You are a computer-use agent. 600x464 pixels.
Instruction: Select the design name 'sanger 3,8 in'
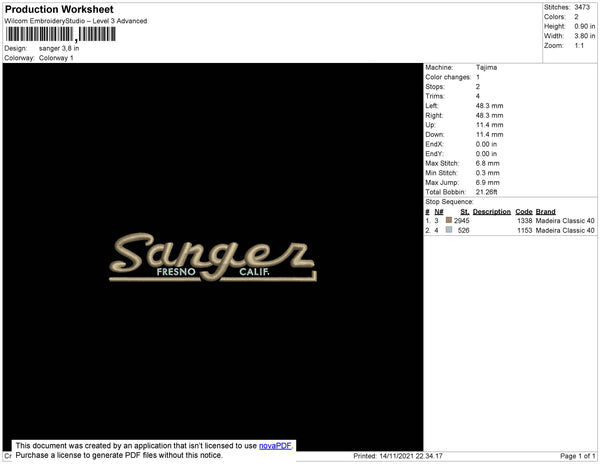point(59,49)
